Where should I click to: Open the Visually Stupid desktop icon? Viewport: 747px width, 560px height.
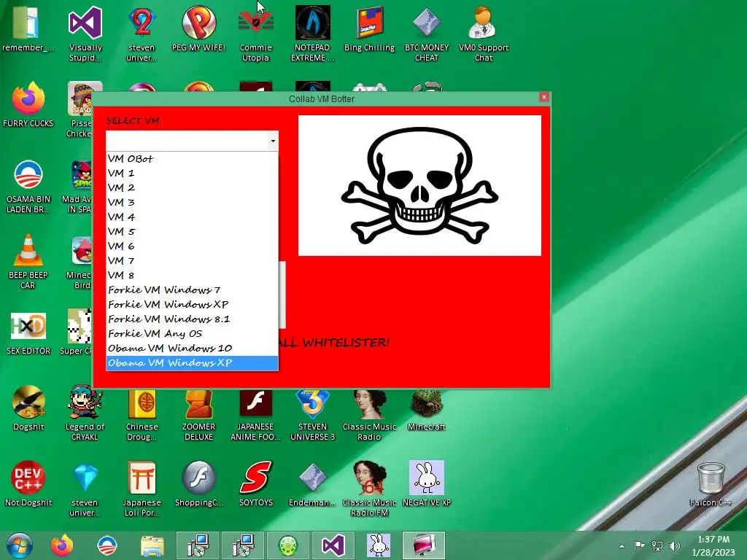tap(85, 34)
